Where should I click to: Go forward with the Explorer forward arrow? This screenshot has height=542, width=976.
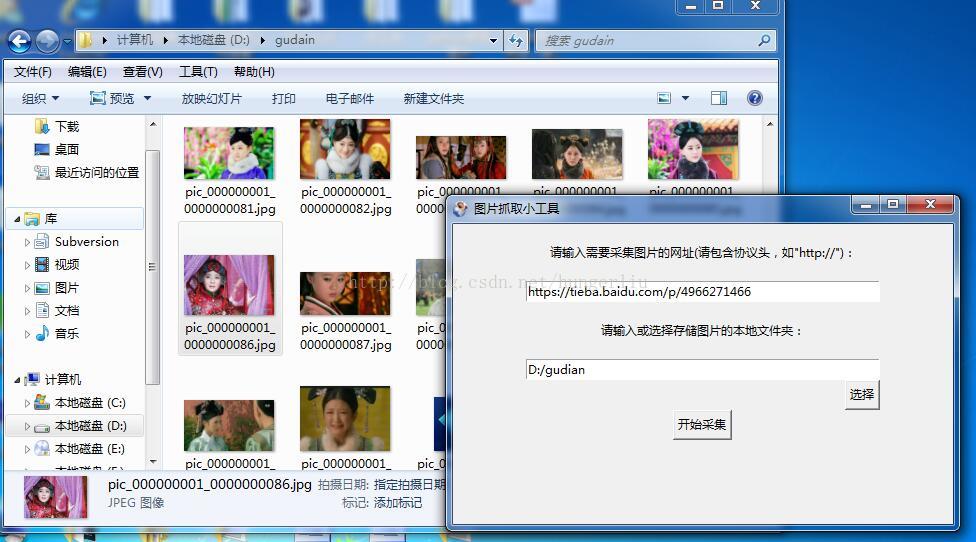point(47,42)
